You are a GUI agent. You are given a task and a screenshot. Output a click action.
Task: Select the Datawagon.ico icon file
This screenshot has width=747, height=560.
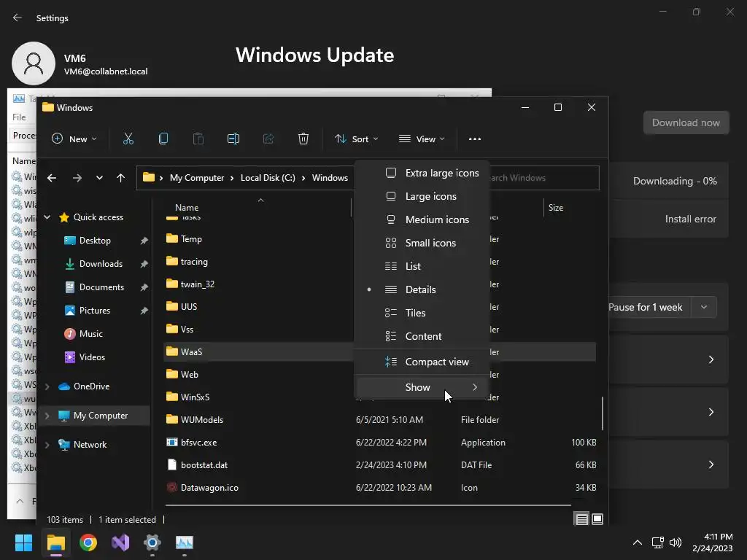[209, 488]
